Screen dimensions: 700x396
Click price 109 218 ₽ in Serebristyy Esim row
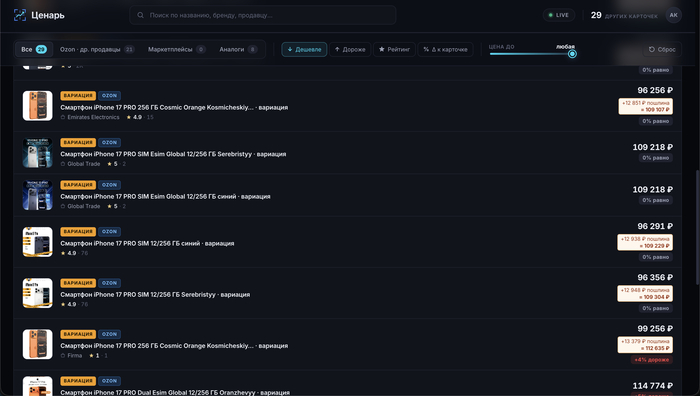pos(653,147)
